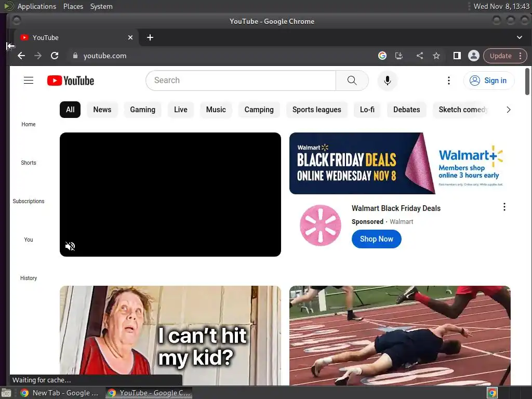Click Chrome icon in taskbar tray
Image resolution: width=532 pixels, height=399 pixels.
pos(492,393)
